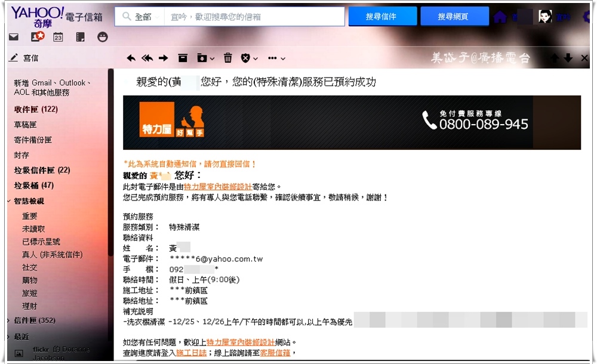Open 垃圾桶 (47) folder
Screen dimensions: 597x364
pyautogui.click(x=34, y=186)
